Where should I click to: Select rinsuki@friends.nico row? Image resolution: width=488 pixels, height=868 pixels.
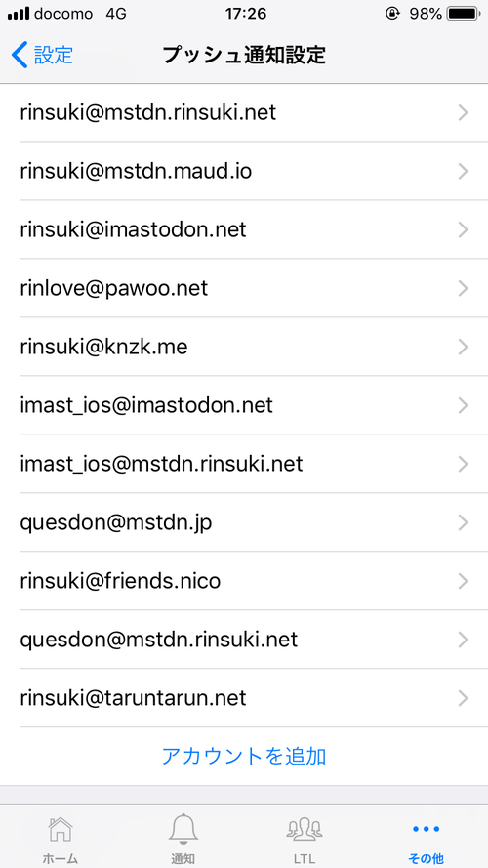244,581
